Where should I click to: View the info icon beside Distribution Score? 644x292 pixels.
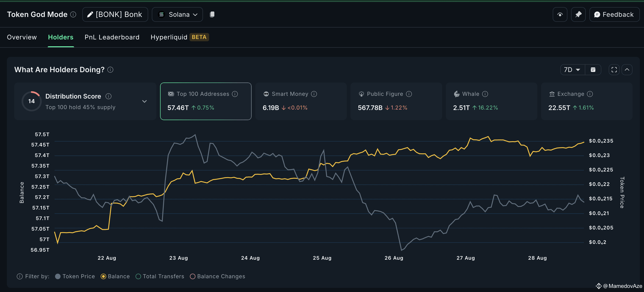tap(108, 96)
